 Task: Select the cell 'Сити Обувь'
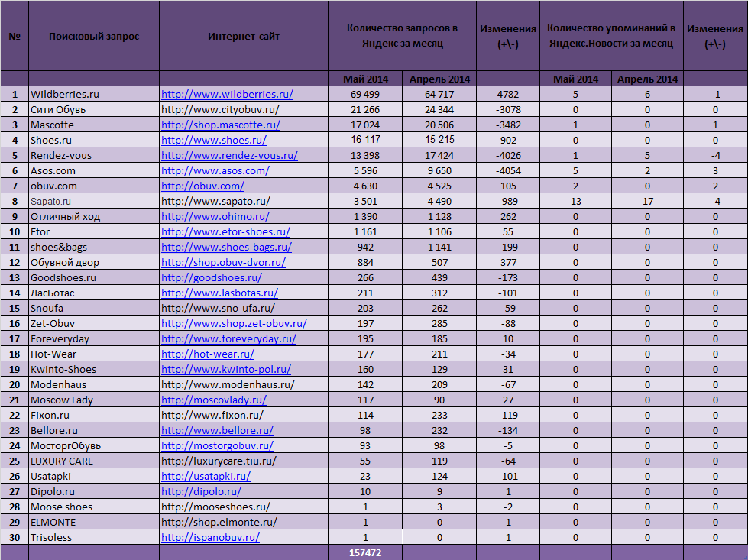click(x=94, y=110)
